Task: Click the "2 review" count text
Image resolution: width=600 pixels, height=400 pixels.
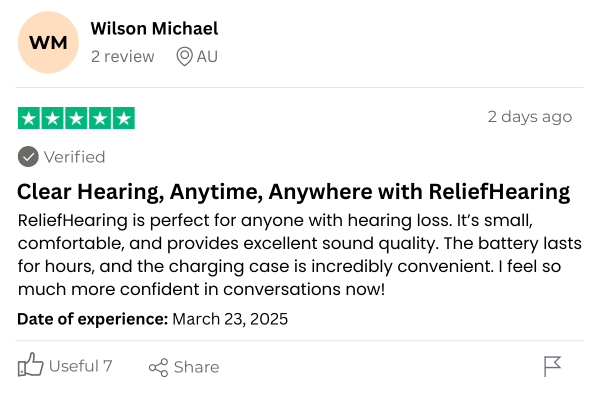Action: (x=122, y=56)
